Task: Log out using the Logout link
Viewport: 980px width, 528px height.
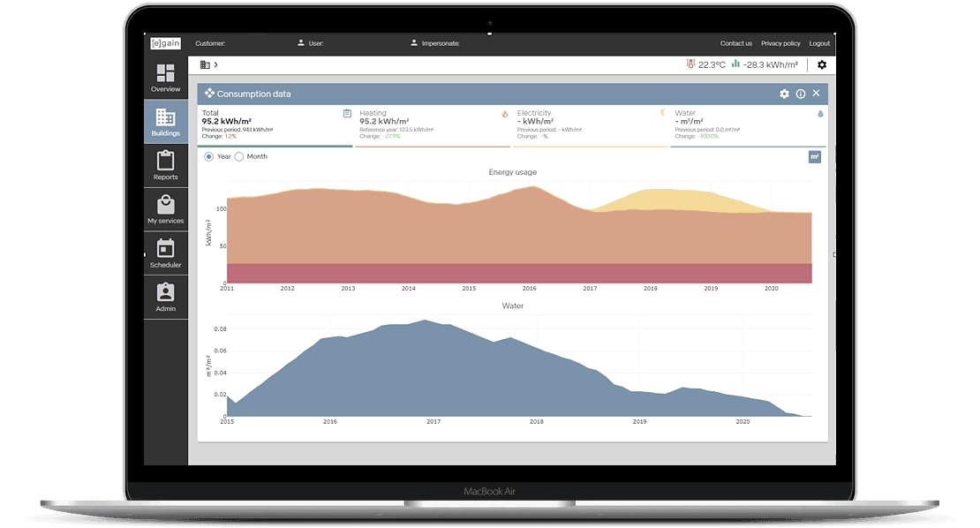Action: pyautogui.click(x=819, y=43)
